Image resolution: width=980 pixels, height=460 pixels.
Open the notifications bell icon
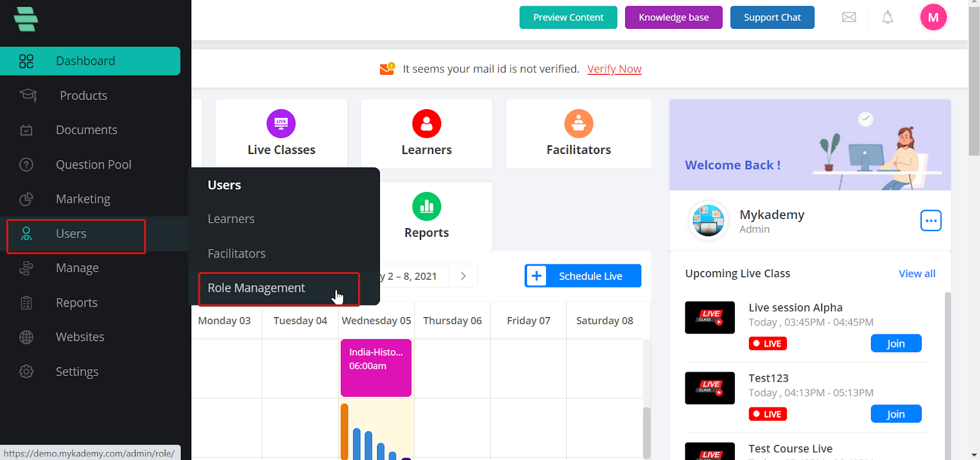[887, 17]
